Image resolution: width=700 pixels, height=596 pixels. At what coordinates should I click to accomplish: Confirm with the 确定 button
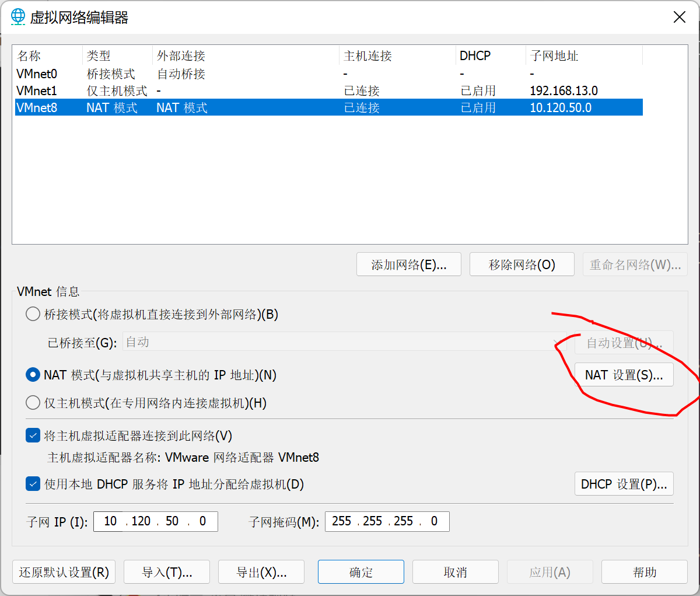361,572
